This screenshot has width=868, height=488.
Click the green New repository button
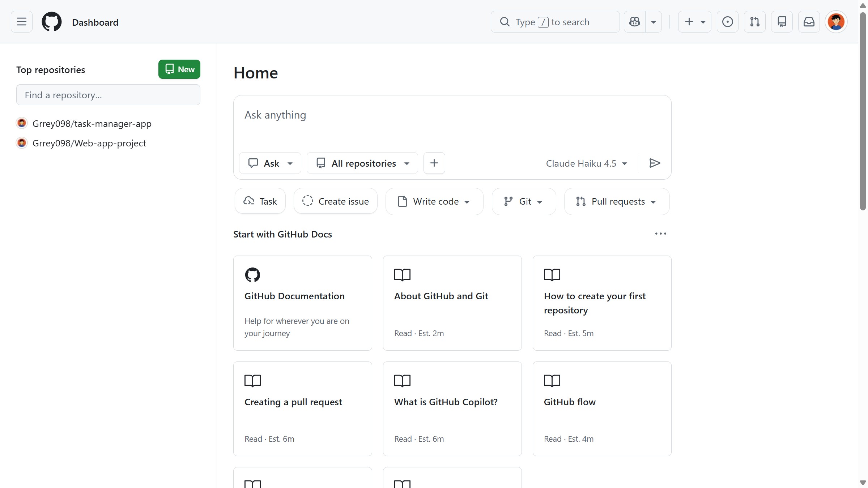[179, 69]
